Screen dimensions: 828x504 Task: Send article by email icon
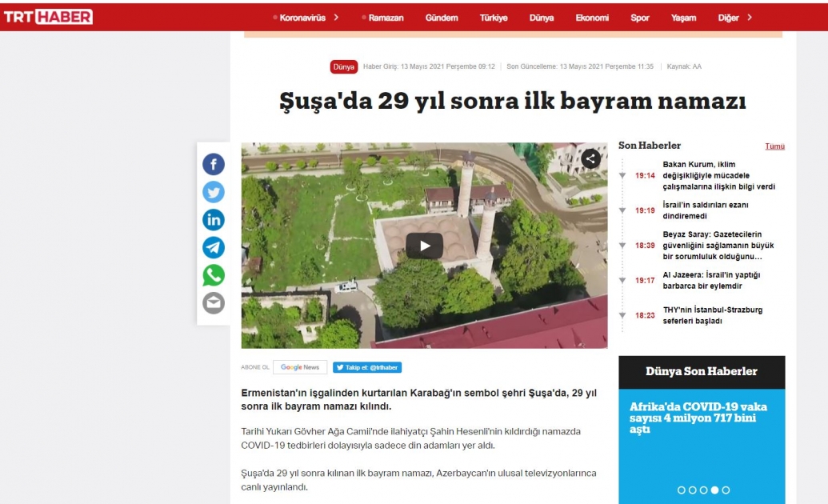click(214, 303)
